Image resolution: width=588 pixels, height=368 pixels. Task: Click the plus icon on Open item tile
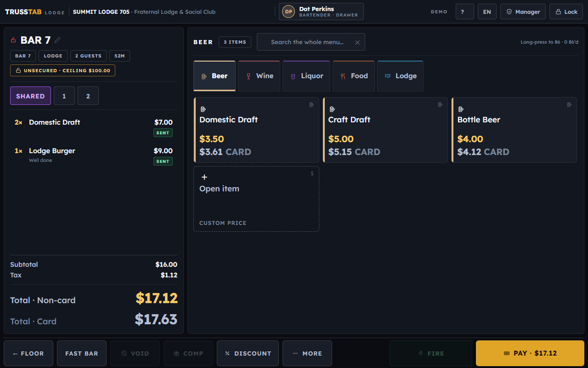[x=204, y=177]
